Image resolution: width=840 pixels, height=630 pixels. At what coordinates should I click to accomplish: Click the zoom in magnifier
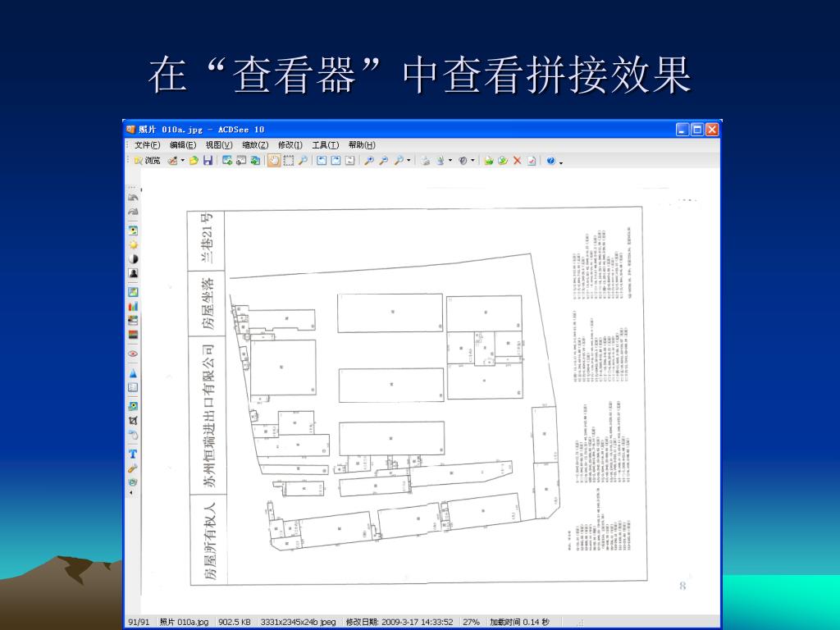click(x=368, y=160)
